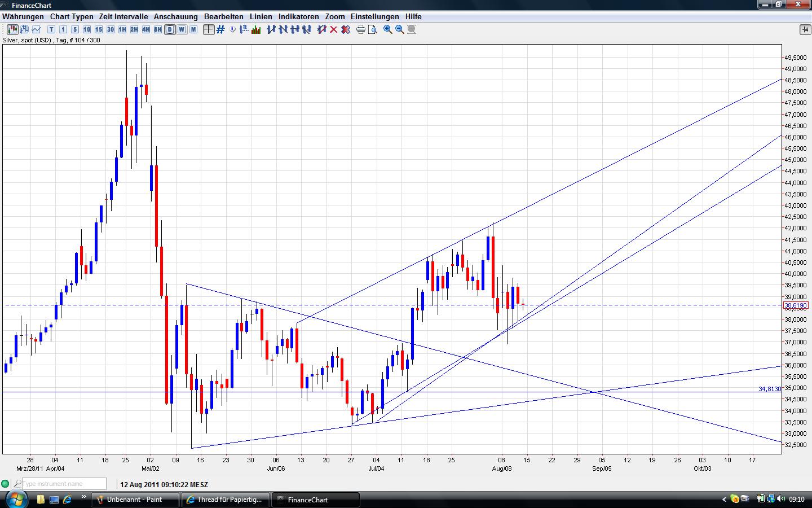
Task: Click the 12 Aug 2011 timestamp in status bar
Action: [164, 484]
